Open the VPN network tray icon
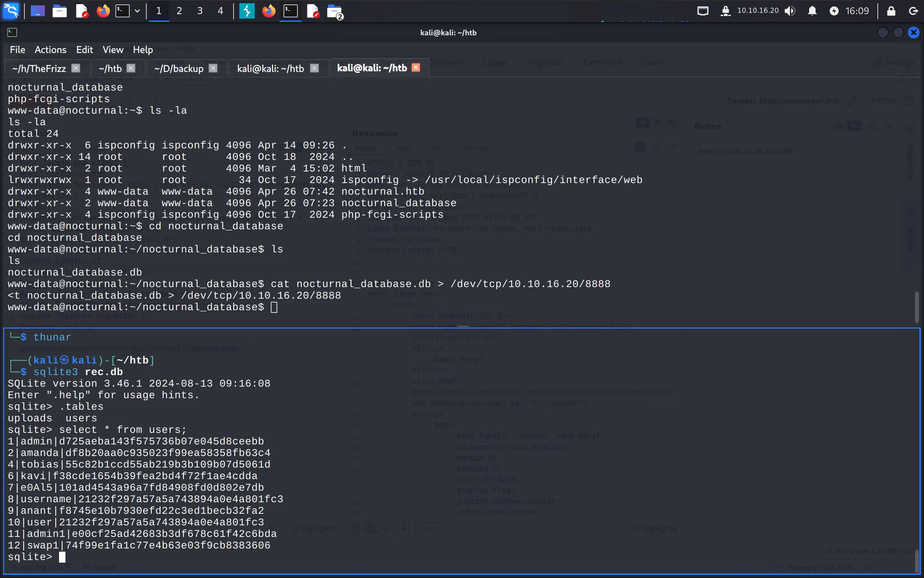This screenshot has width=924, height=578. 725,11
